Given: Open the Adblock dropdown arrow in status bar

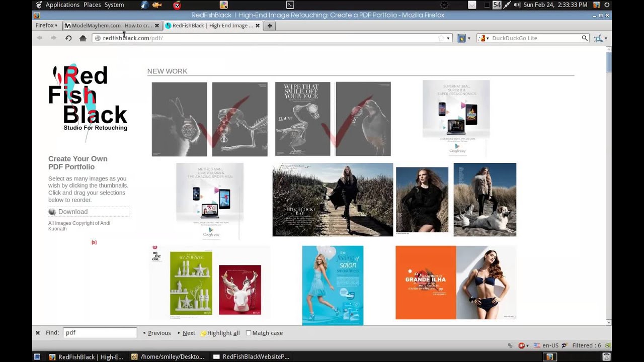Looking at the screenshot, I should click(x=527, y=345).
